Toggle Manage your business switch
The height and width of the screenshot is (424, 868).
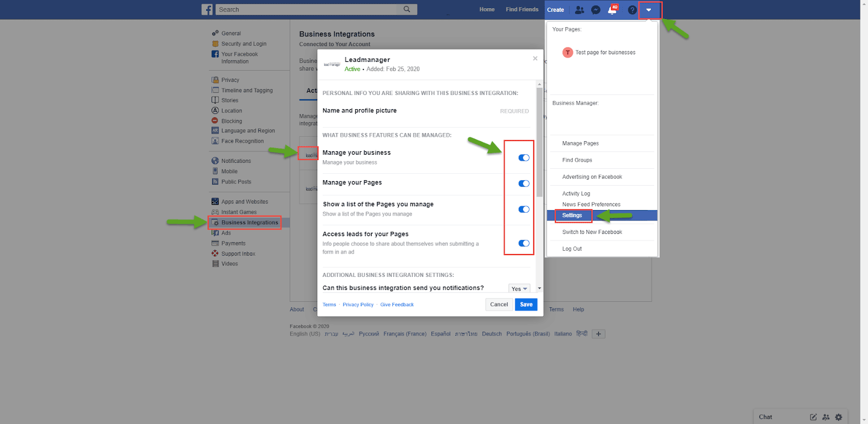pos(524,158)
